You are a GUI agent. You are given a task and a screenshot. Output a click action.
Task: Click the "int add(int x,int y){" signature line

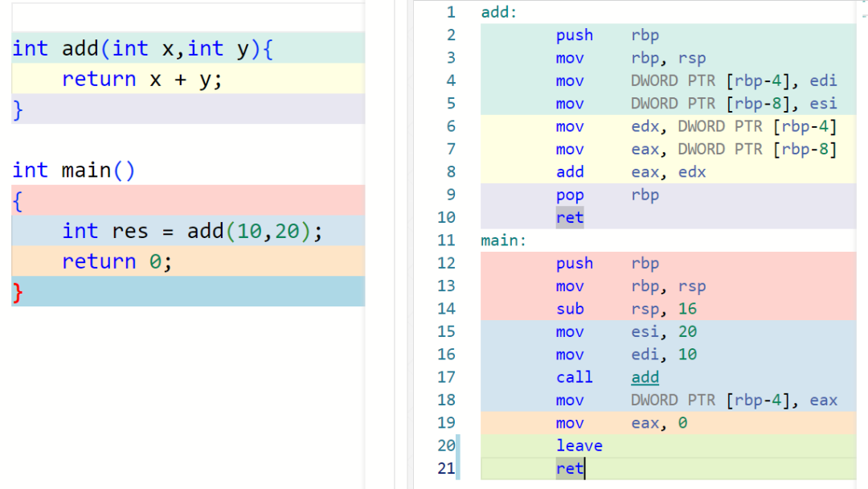pos(143,48)
